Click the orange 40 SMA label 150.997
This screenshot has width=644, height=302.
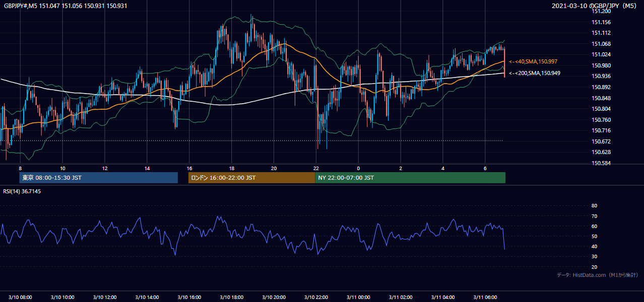(533, 61)
